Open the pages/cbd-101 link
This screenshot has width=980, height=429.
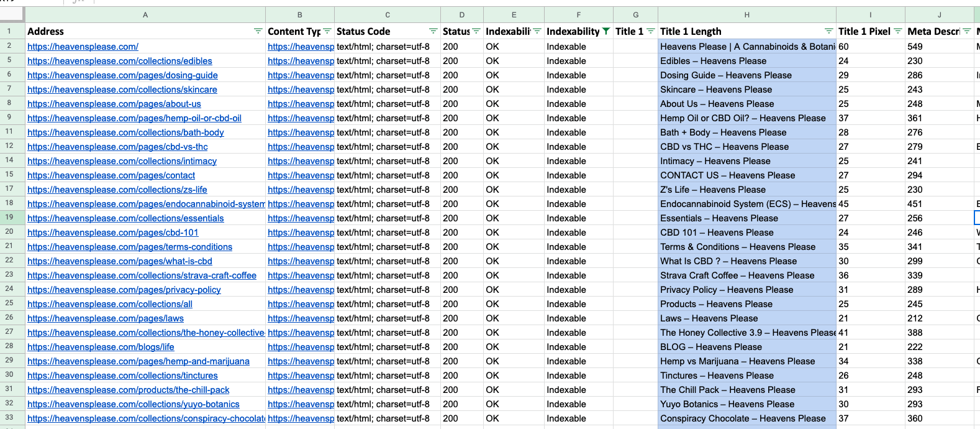pyautogui.click(x=113, y=233)
